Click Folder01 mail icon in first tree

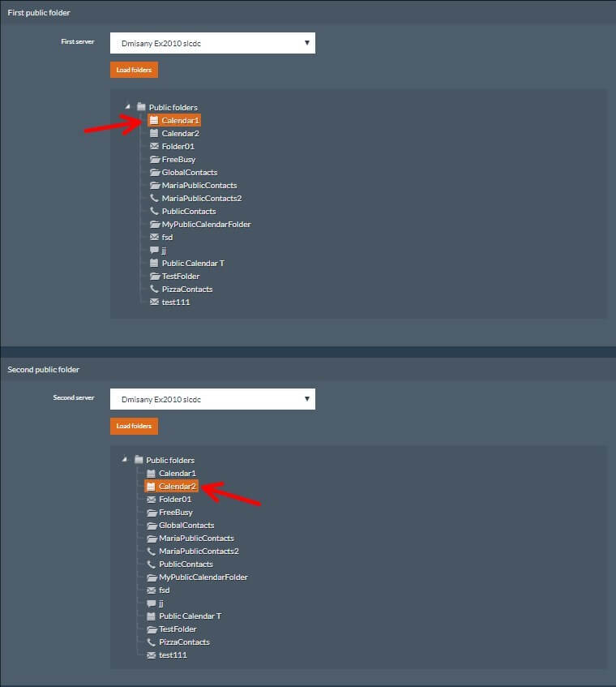click(154, 146)
